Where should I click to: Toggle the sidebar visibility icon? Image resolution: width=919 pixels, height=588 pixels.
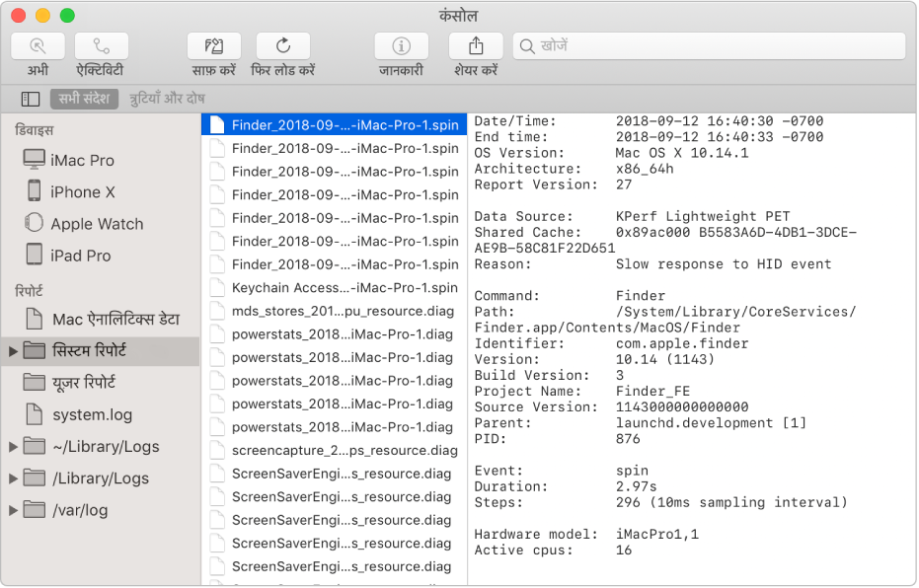(x=31, y=99)
